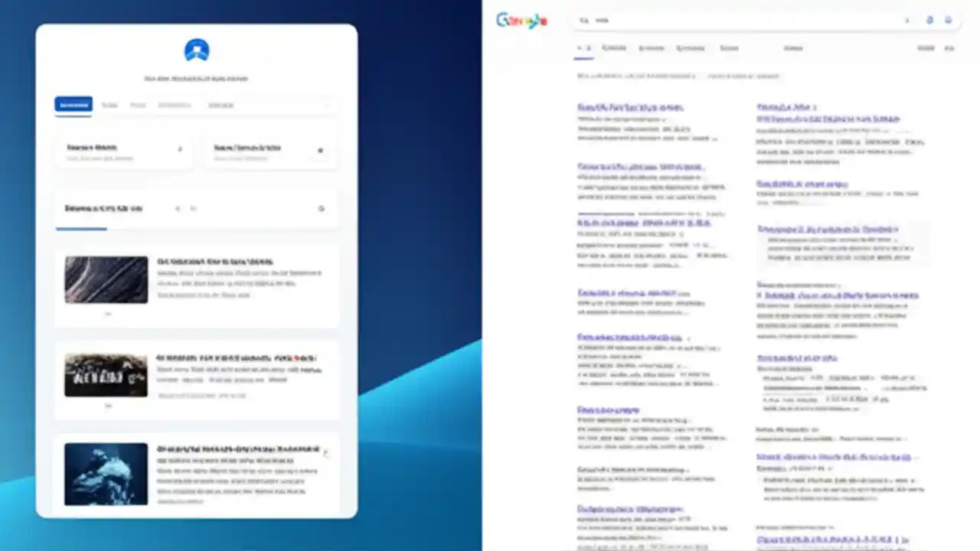Viewport: 980px width, 551px height.
Task: Toggle the third filter option next to it
Action: [138, 105]
